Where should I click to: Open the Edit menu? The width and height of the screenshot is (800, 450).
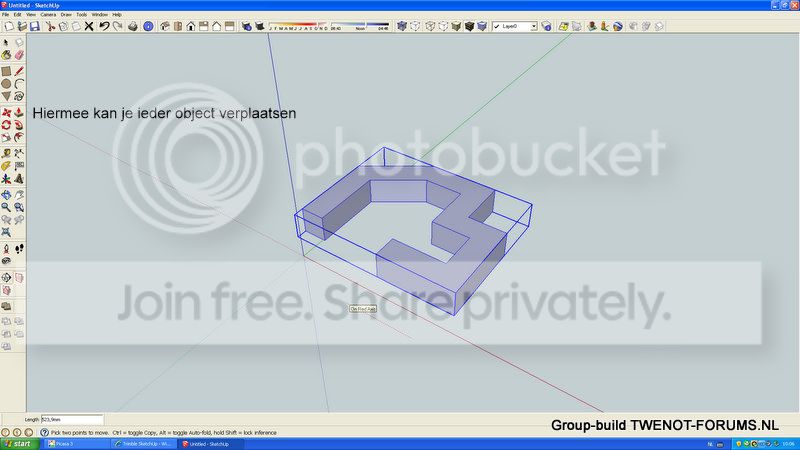(x=18, y=15)
